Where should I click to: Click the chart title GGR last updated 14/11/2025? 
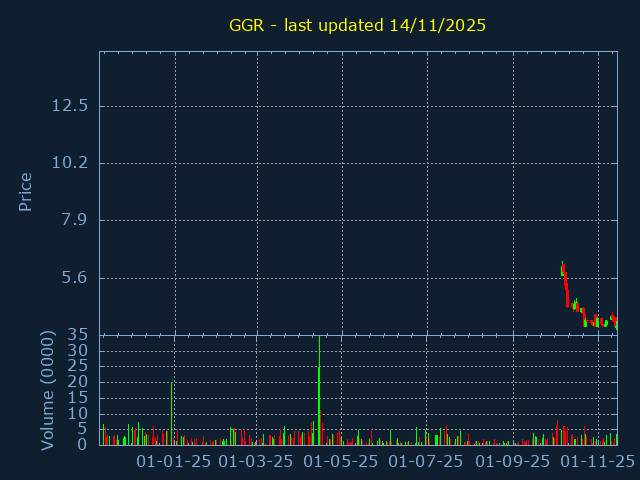click(357, 25)
